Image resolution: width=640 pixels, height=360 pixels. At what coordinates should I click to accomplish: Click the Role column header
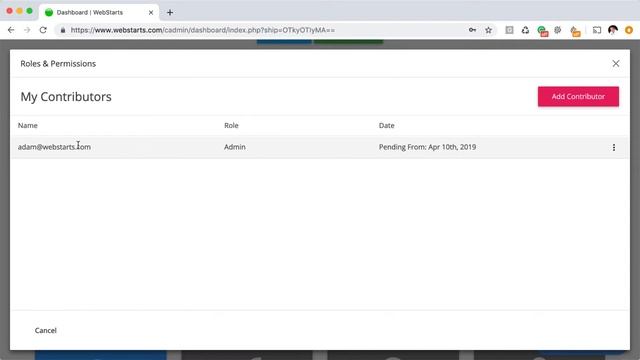pos(231,125)
